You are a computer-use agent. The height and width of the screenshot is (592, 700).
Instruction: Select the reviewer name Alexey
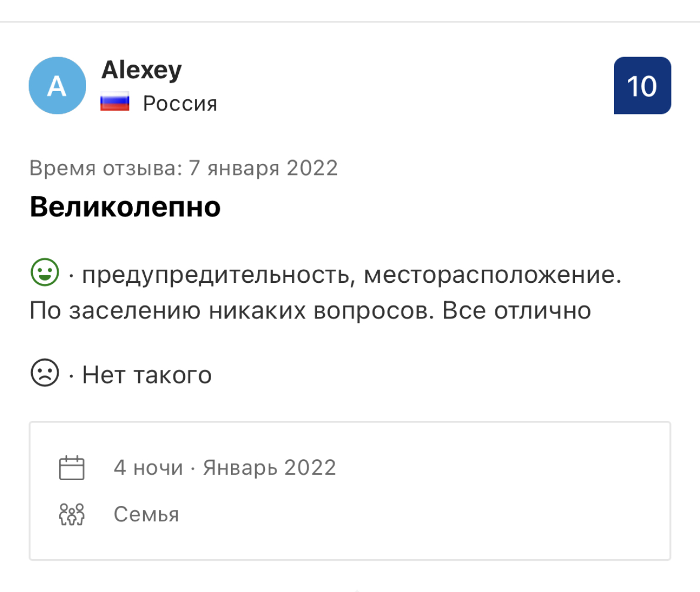(x=142, y=70)
